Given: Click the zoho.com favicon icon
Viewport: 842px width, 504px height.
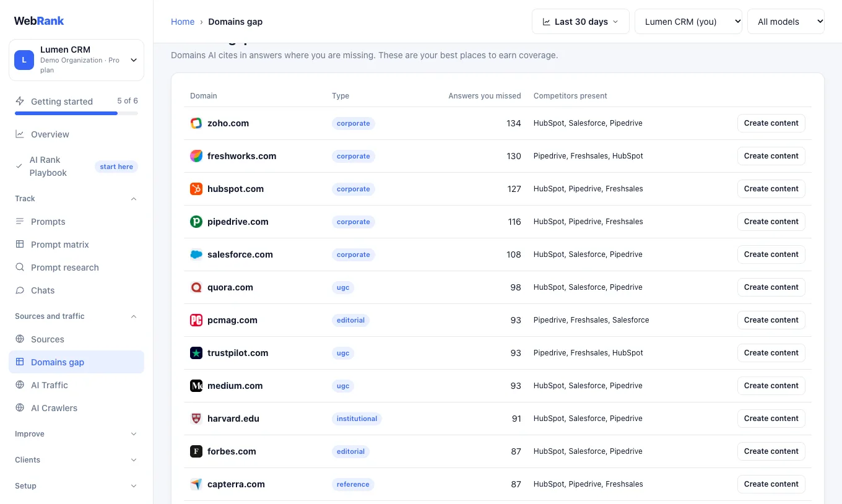Looking at the screenshot, I should pyautogui.click(x=196, y=123).
